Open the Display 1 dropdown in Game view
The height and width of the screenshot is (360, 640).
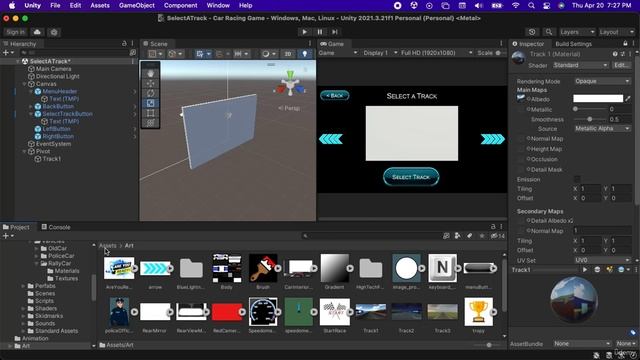click(x=380, y=53)
